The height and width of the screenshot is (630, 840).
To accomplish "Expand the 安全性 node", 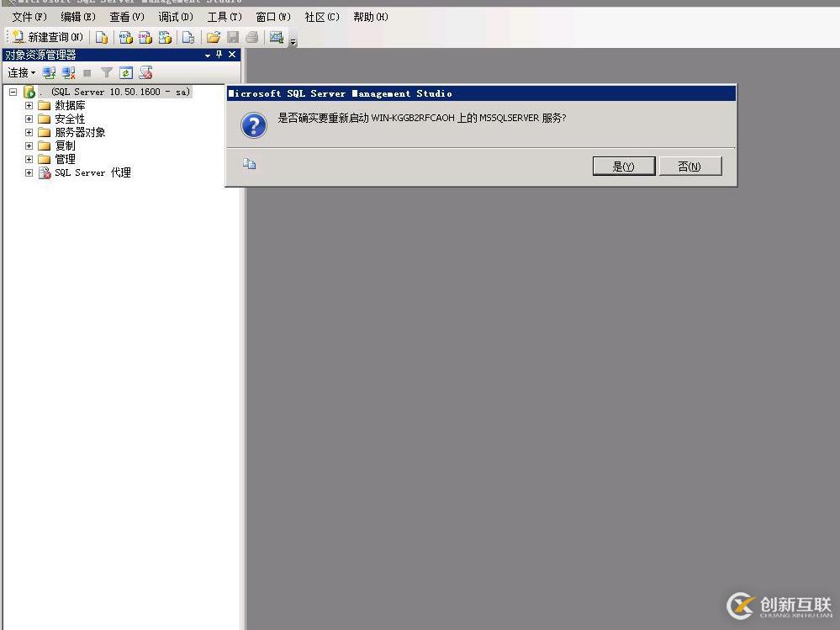I will pyautogui.click(x=28, y=119).
